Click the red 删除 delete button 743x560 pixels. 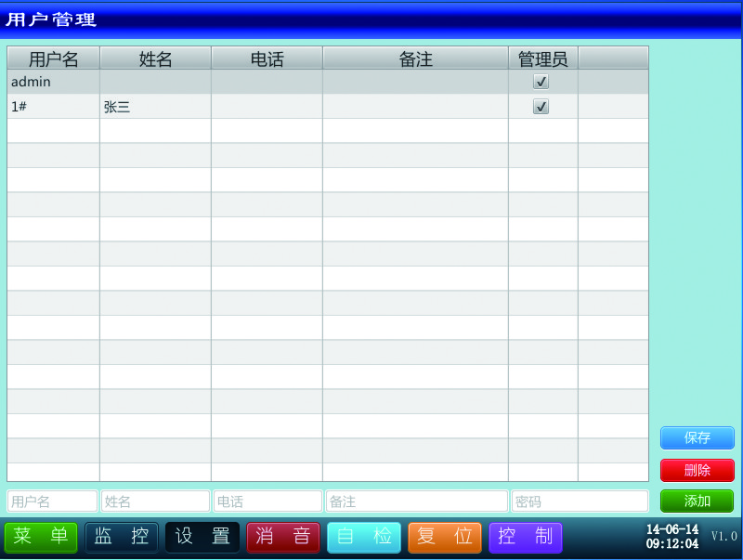[x=697, y=470]
